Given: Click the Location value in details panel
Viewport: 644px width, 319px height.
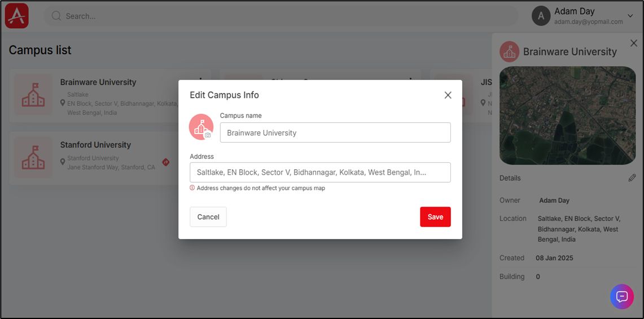Looking at the screenshot, I should pos(579,229).
